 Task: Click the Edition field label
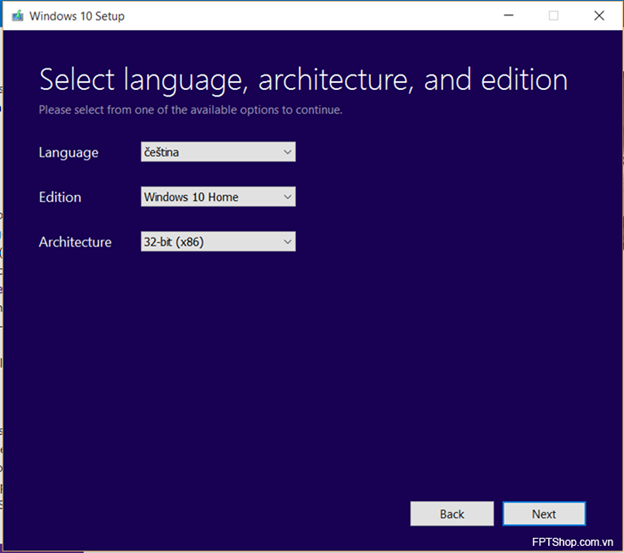pos(60,197)
